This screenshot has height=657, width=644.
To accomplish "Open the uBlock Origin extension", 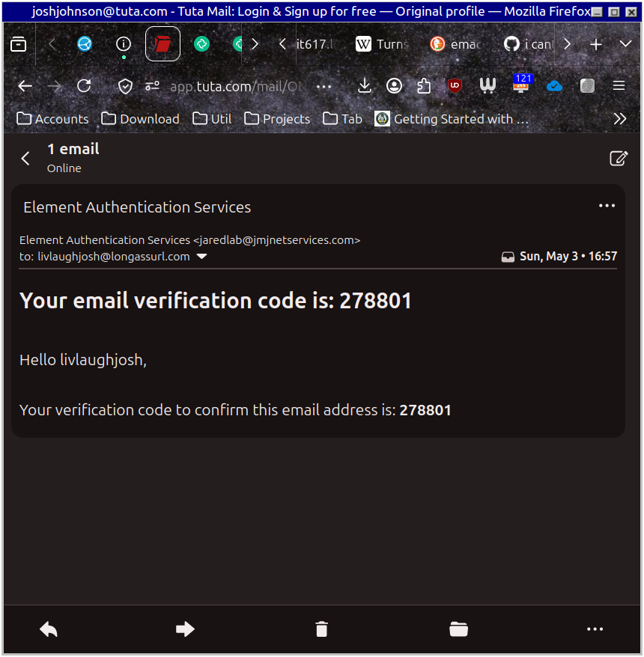I will 455,86.
